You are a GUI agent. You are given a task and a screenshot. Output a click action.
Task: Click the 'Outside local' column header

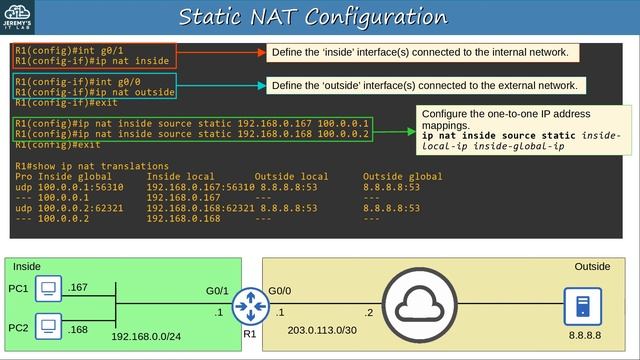click(x=291, y=176)
